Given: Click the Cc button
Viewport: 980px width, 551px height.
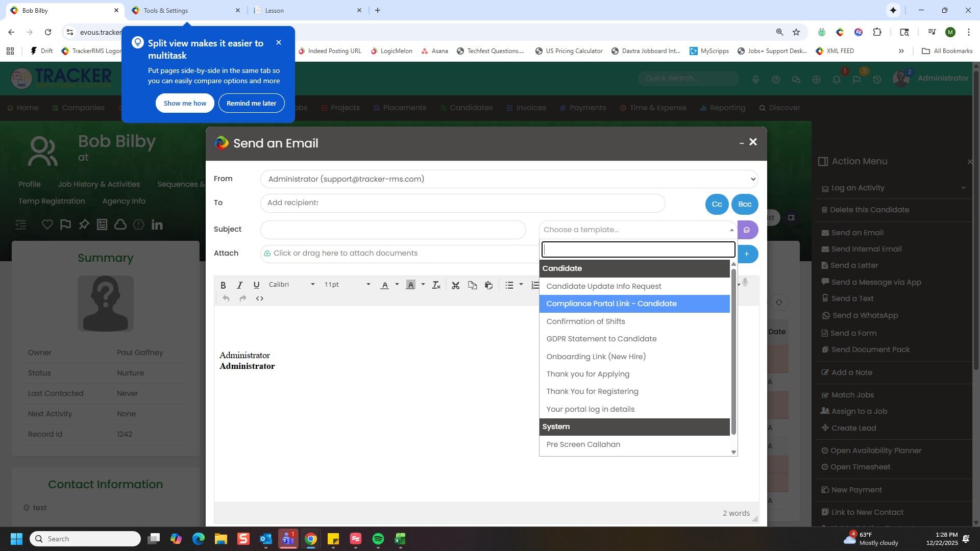Looking at the screenshot, I should point(717,204).
